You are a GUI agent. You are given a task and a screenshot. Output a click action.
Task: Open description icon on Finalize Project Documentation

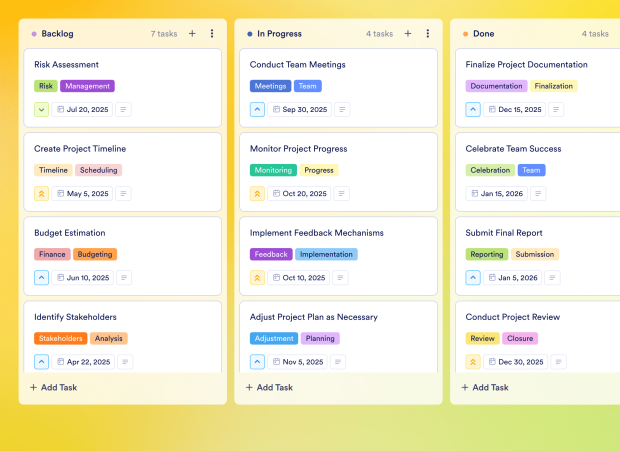pos(556,109)
